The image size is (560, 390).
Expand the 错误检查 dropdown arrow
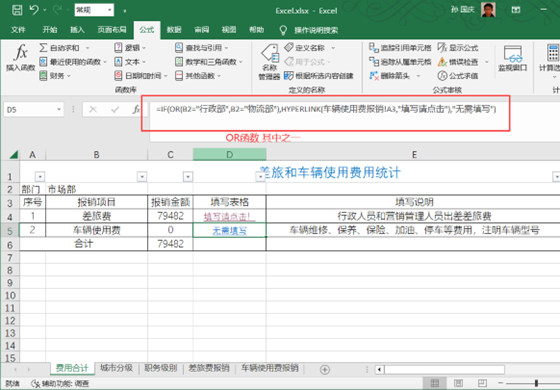[486, 62]
